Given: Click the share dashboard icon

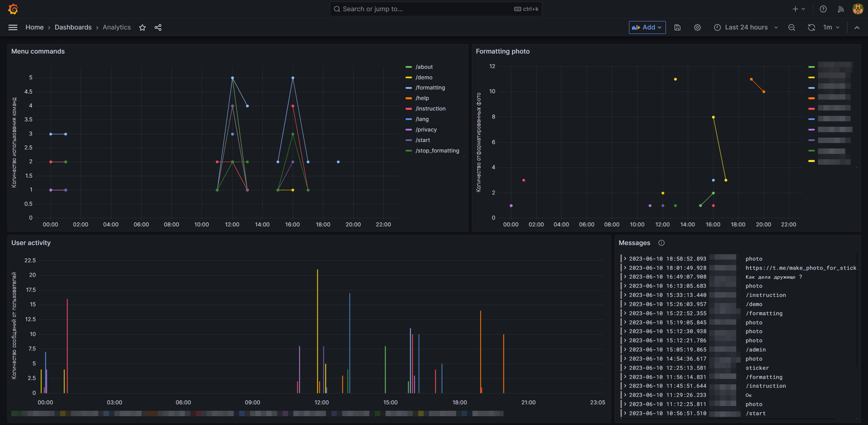Looking at the screenshot, I should [x=158, y=27].
